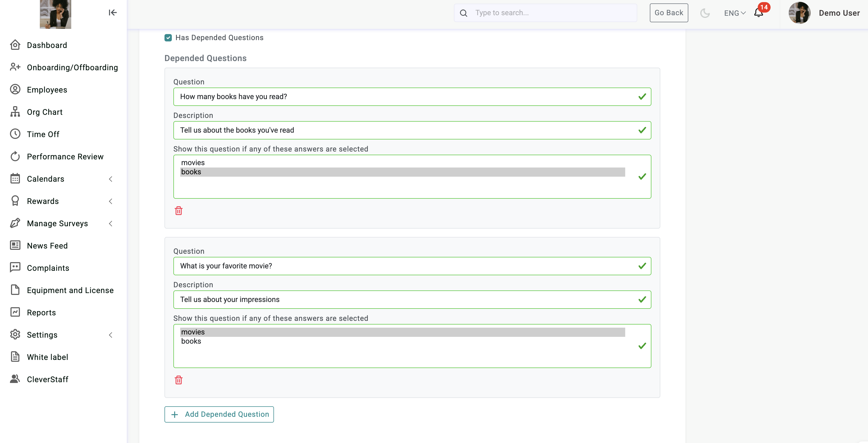Expand the Calendars submenu chevron
The width and height of the screenshot is (868, 443).
click(x=111, y=179)
